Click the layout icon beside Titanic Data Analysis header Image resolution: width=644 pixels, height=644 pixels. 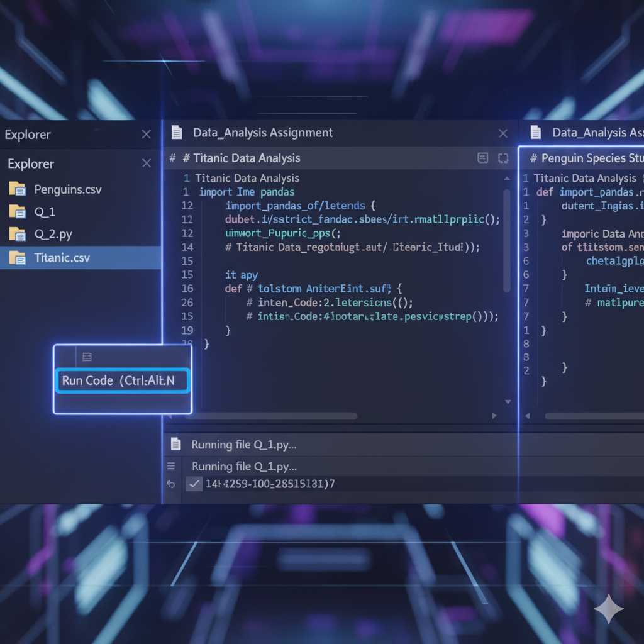483,158
